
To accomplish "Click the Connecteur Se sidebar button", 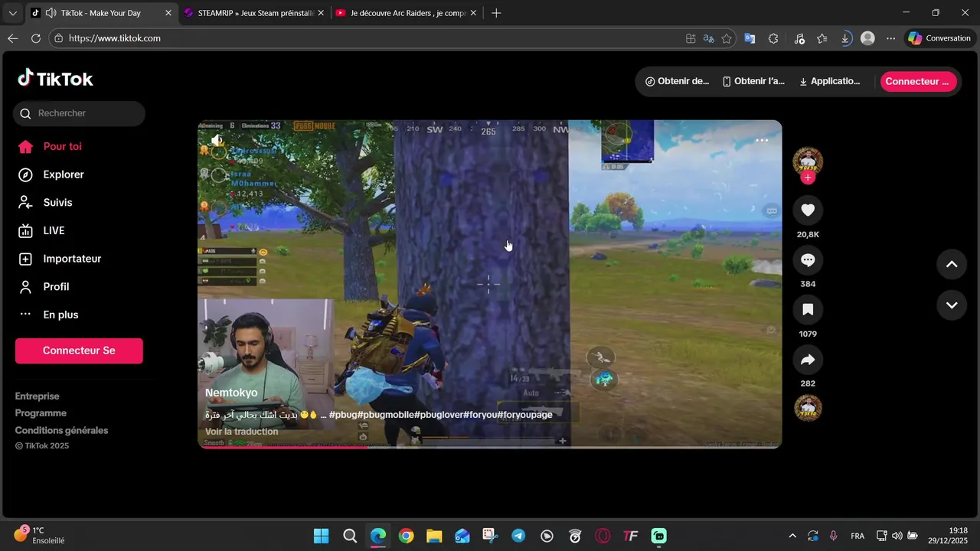I will [79, 350].
